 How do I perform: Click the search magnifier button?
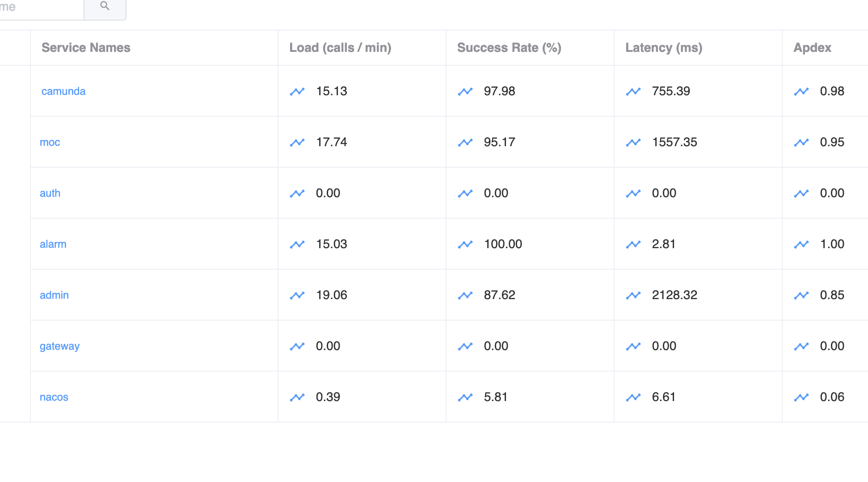[105, 7]
